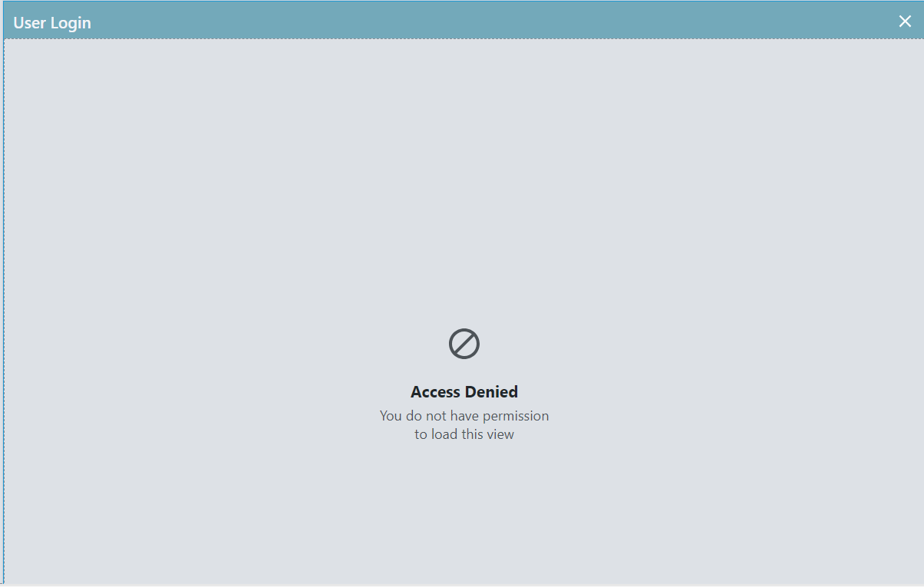Click the "User Login" title text
924x587 pixels.
click(52, 23)
